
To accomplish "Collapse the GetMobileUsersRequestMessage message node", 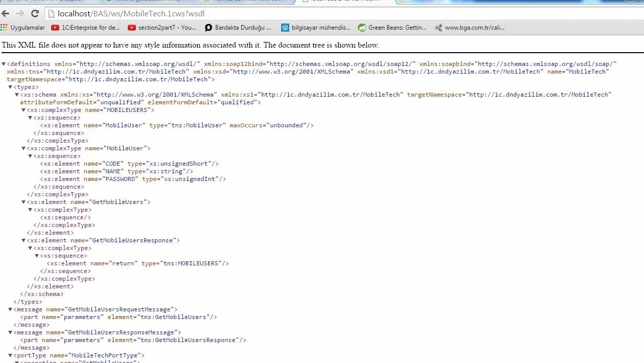I will 11,309.
